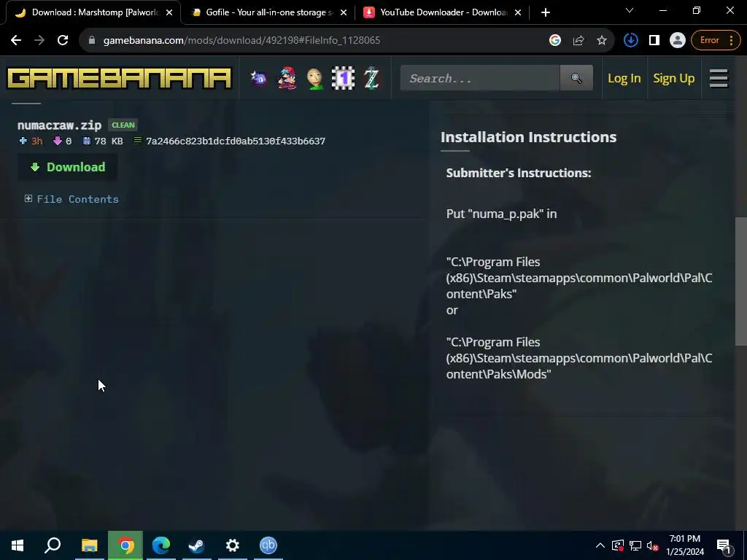Viewport: 747px width, 560px height.
Task: Click the address bar URL
Action: (241, 41)
